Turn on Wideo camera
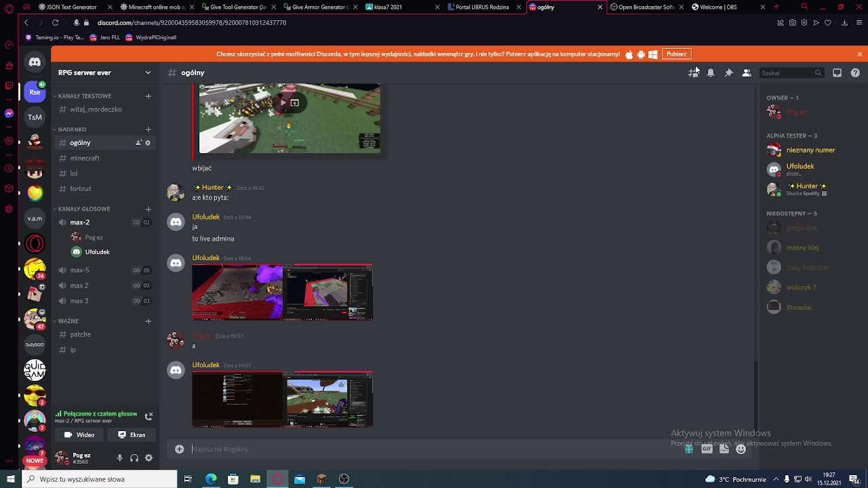The image size is (868, 488). [x=79, y=435]
